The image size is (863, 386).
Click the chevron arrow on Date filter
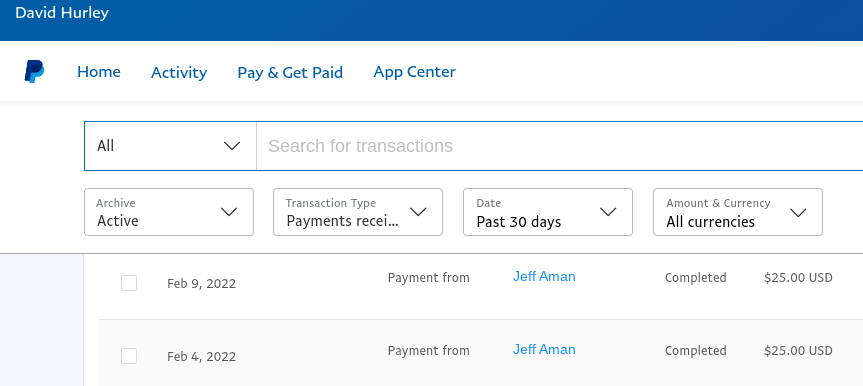click(x=608, y=212)
